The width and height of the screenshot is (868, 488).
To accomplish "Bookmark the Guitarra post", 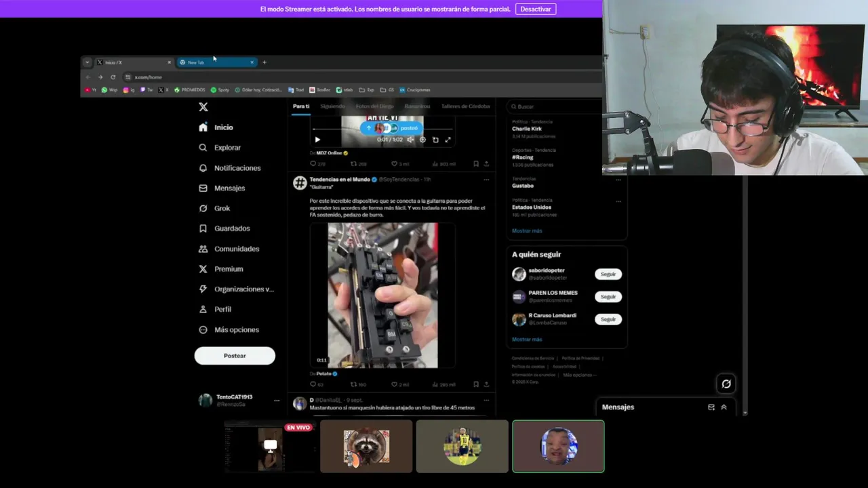I will (x=476, y=384).
